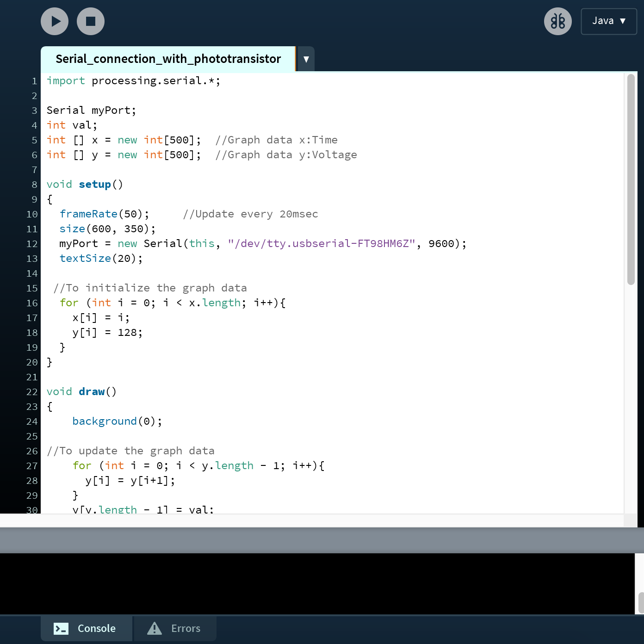Open the Java mode dropdown
Screen dimensions: 644x644
coord(609,21)
